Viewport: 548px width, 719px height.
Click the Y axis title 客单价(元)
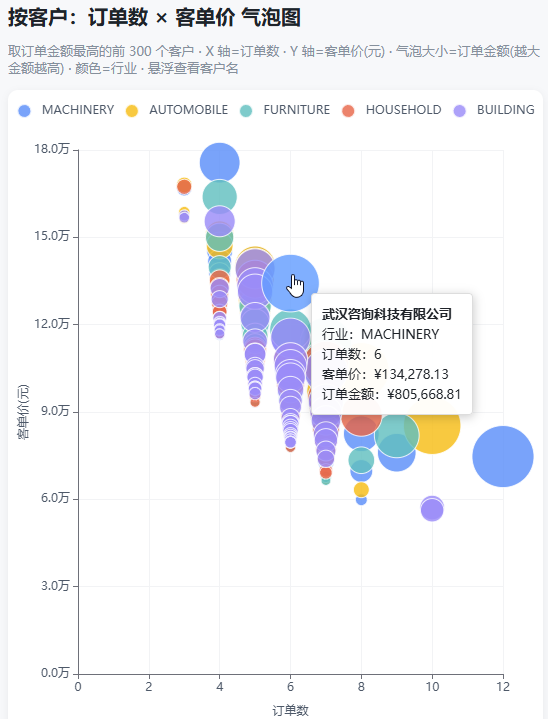click(23, 412)
